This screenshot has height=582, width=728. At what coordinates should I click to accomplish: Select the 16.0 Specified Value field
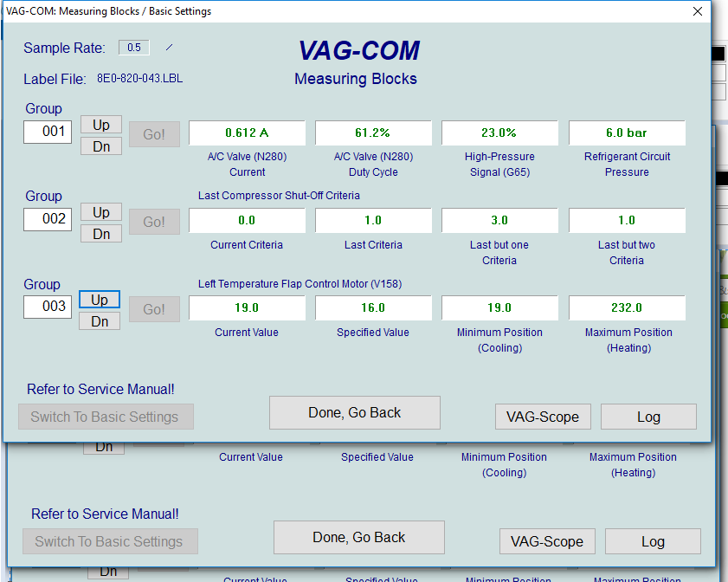coord(373,307)
